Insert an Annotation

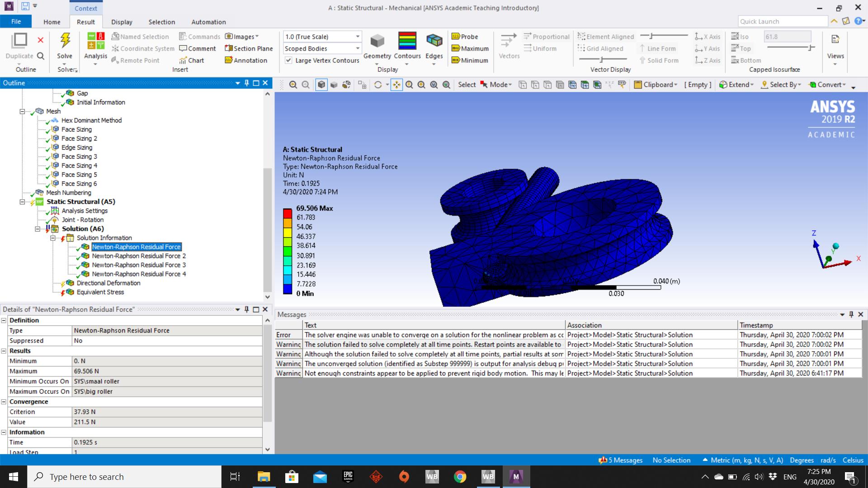(x=246, y=60)
